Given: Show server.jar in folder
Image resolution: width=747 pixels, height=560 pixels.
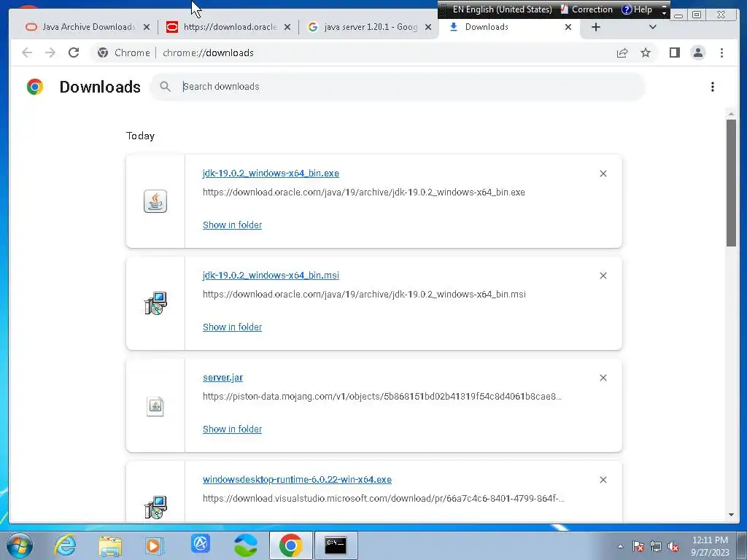Looking at the screenshot, I should pyautogui.click(x=232, y=429).
